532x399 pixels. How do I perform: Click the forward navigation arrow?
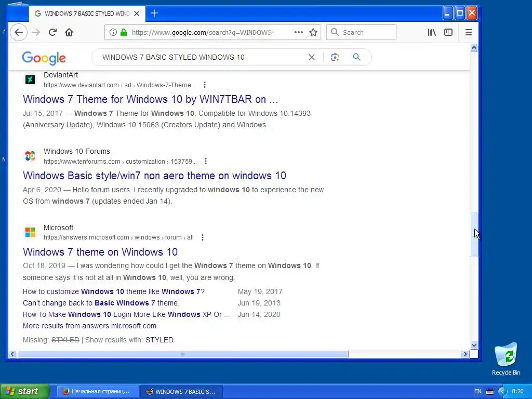[36, 33]
